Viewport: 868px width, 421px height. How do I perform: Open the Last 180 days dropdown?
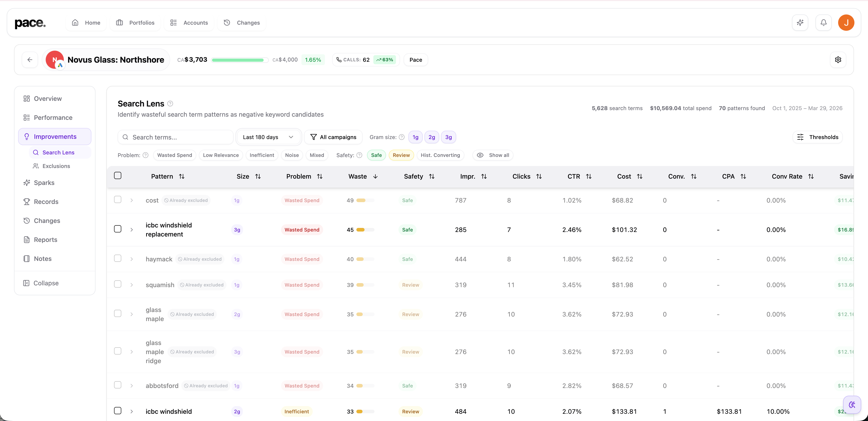point(268,137)
